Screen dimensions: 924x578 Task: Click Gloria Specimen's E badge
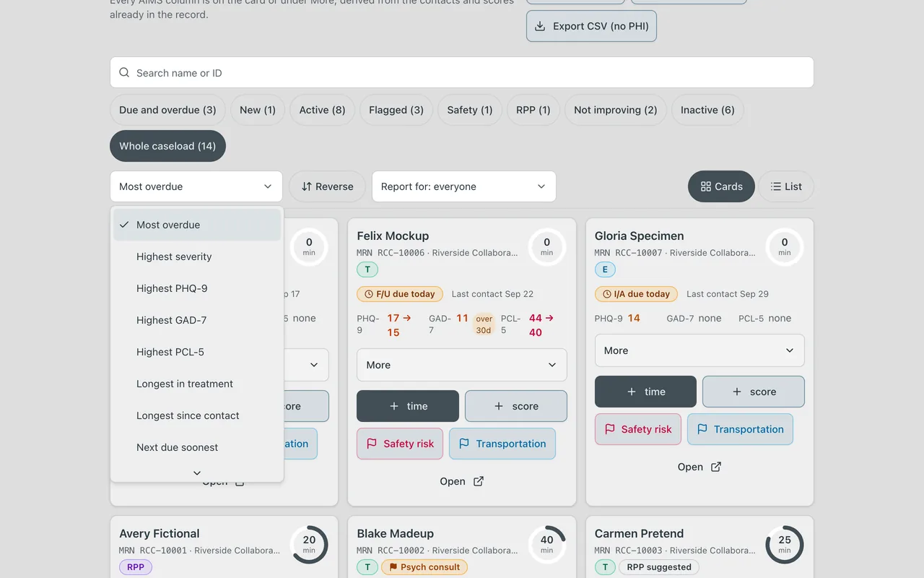605,269
